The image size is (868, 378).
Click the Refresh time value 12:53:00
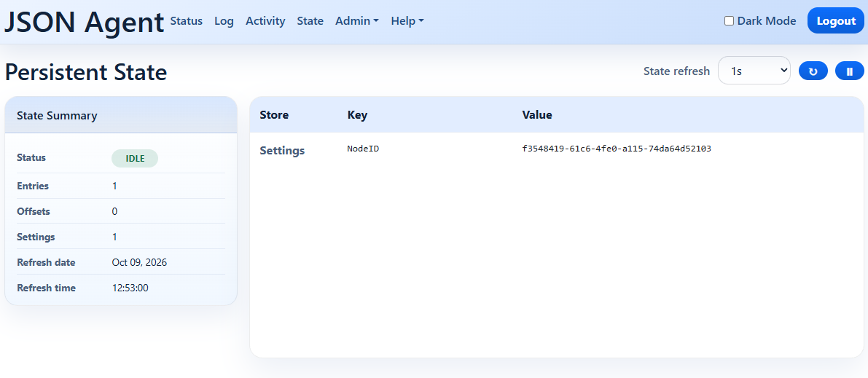point(130,288)
